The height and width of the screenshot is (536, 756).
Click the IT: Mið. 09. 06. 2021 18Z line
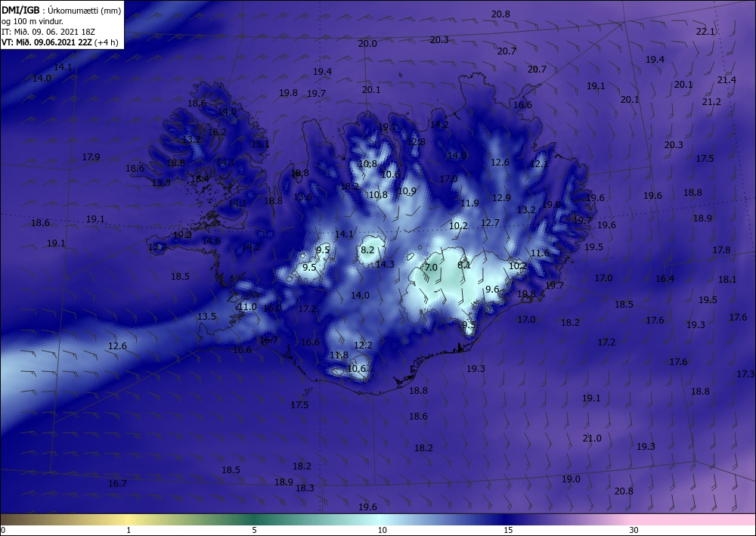point(48,32)
